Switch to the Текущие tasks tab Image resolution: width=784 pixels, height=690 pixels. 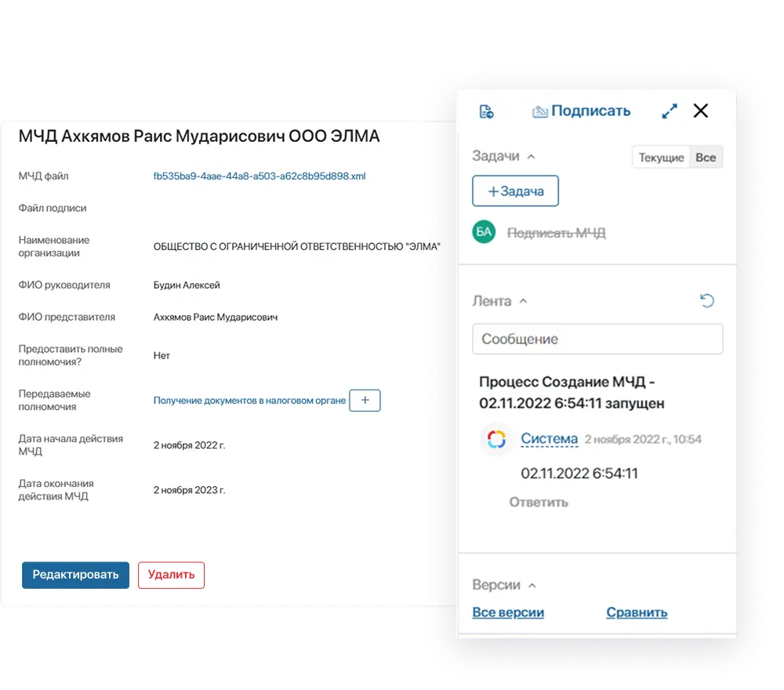coord(660,158)
